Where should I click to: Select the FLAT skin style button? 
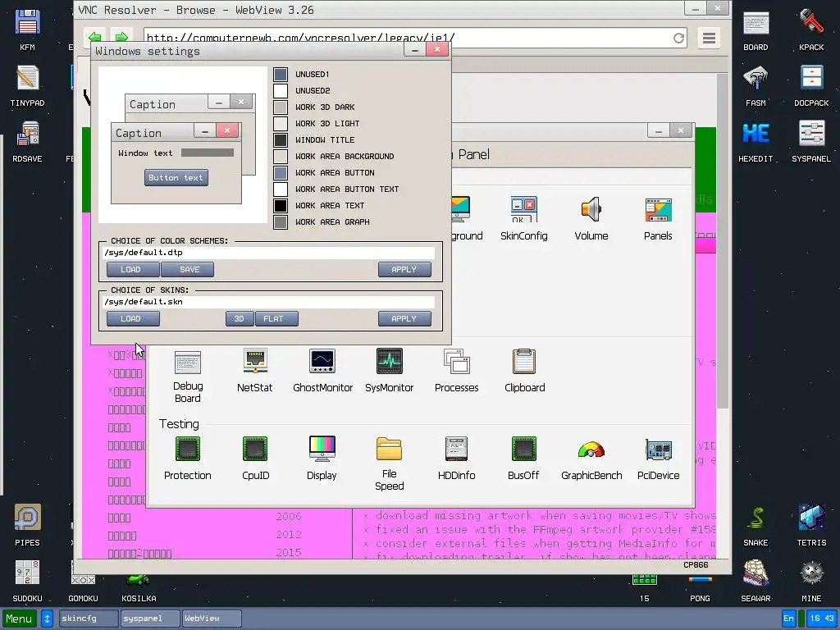277,319
